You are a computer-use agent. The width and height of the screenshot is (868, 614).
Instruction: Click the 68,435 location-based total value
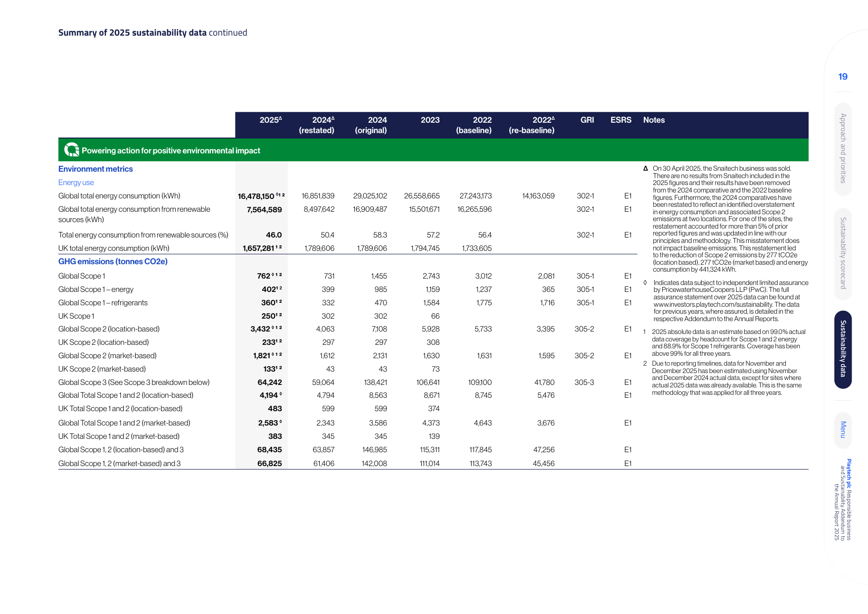(x=270, y=450)
